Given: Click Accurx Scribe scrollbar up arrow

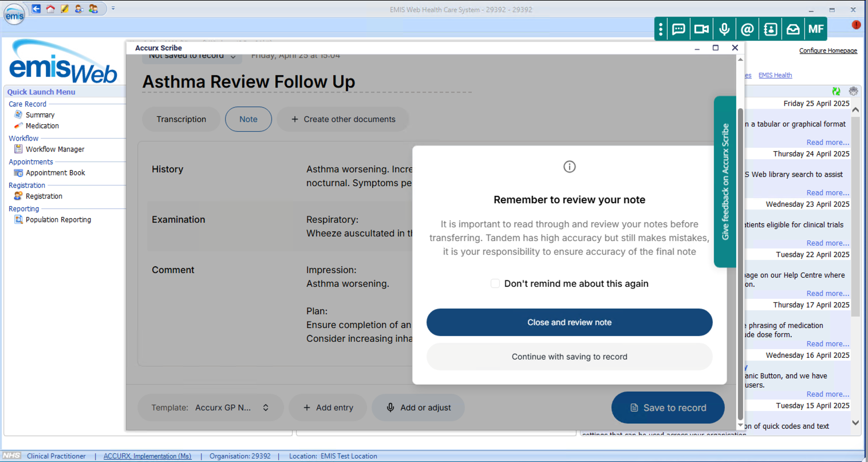Looking at the screenshot, I should 740,59.
